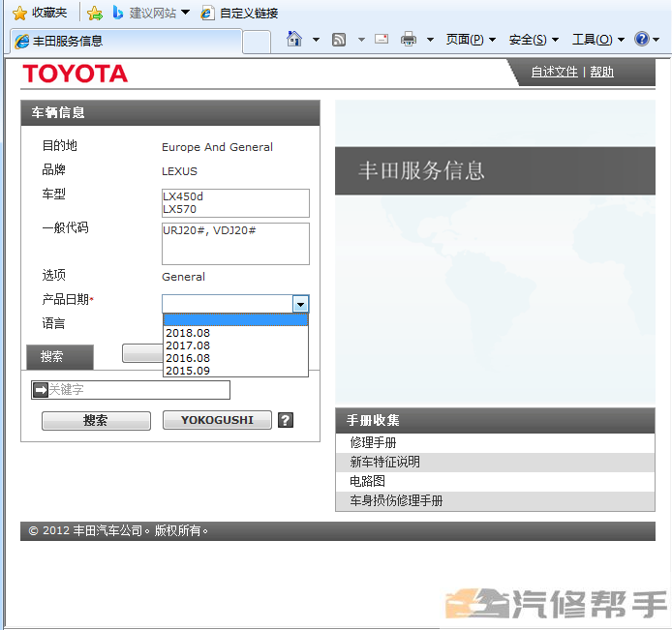Click the General option value
672x630 pixels.
(183, 277)
